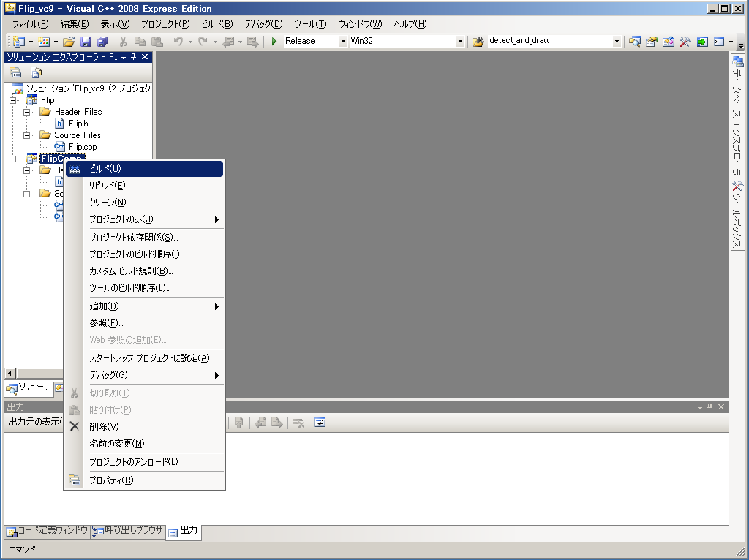Screen dimensions: 749x560
Task: Toggle Word Wrap icon in Output toolbar
Action: 320,423
